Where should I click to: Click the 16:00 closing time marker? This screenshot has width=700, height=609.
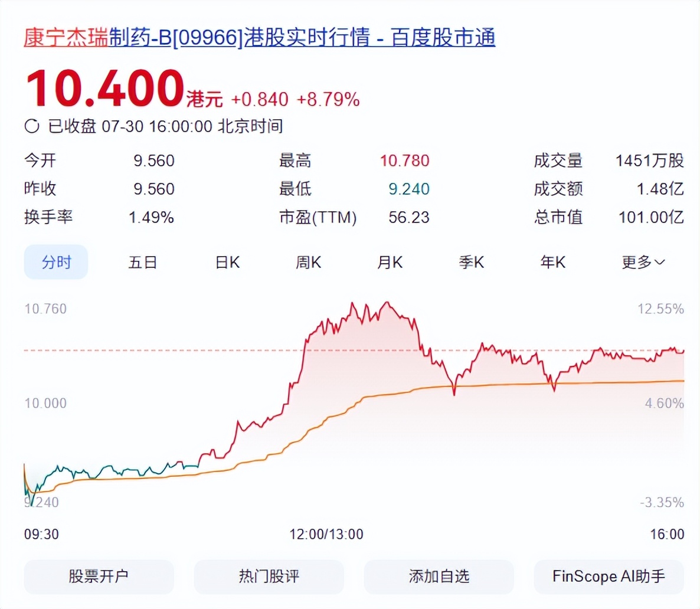tap(667, 535)
